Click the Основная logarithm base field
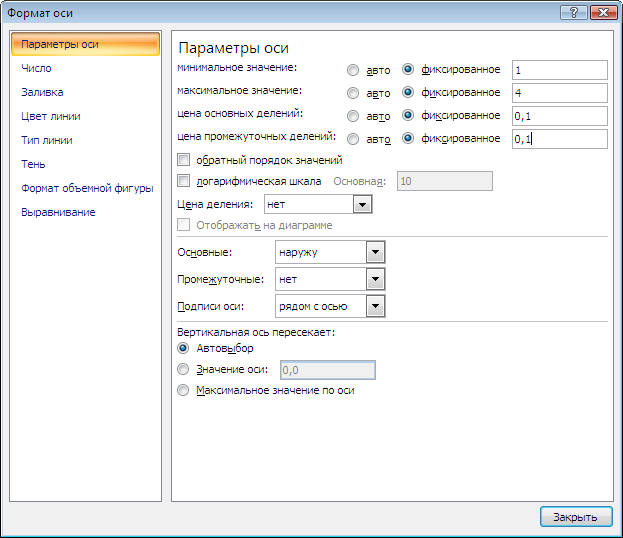 [445, 181]
